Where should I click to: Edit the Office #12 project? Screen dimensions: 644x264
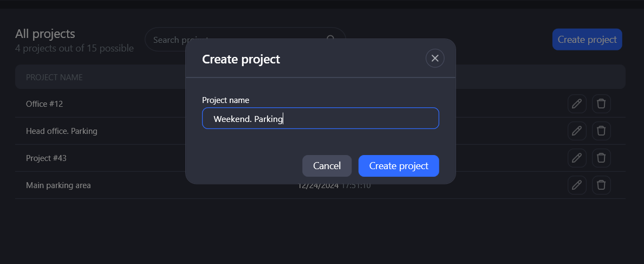(x=577, y=104)
